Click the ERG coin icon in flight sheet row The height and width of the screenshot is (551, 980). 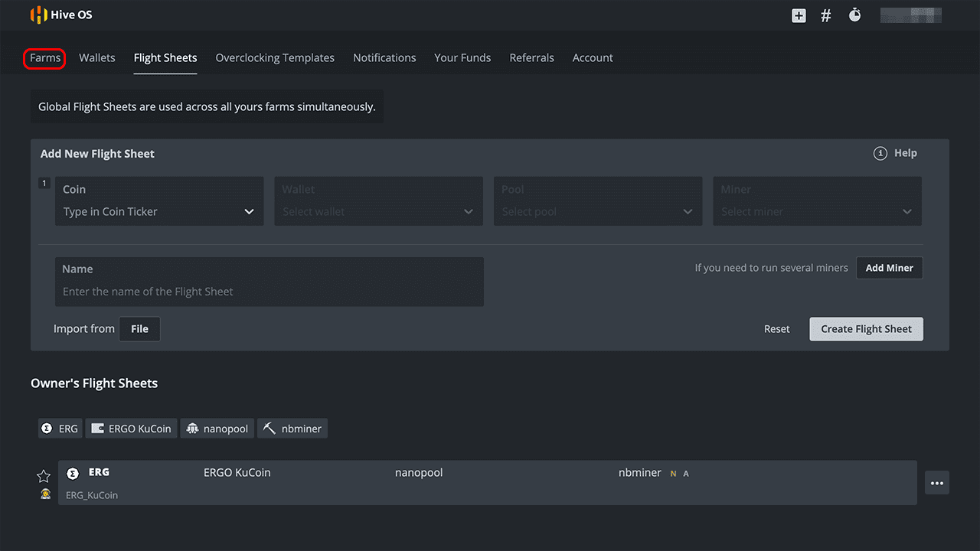click(x=73, y=474)
